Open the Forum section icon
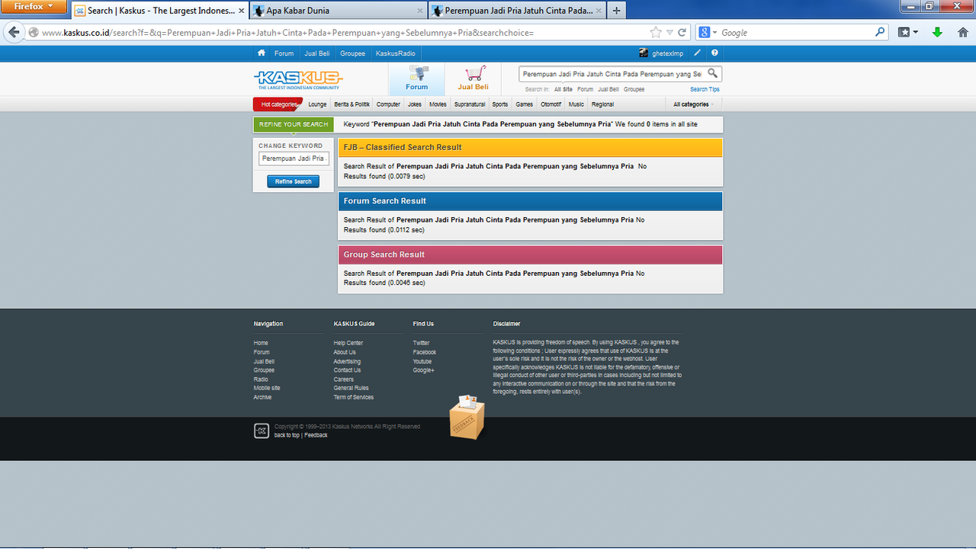Screen dimensions: 976x560 [417, 74]
